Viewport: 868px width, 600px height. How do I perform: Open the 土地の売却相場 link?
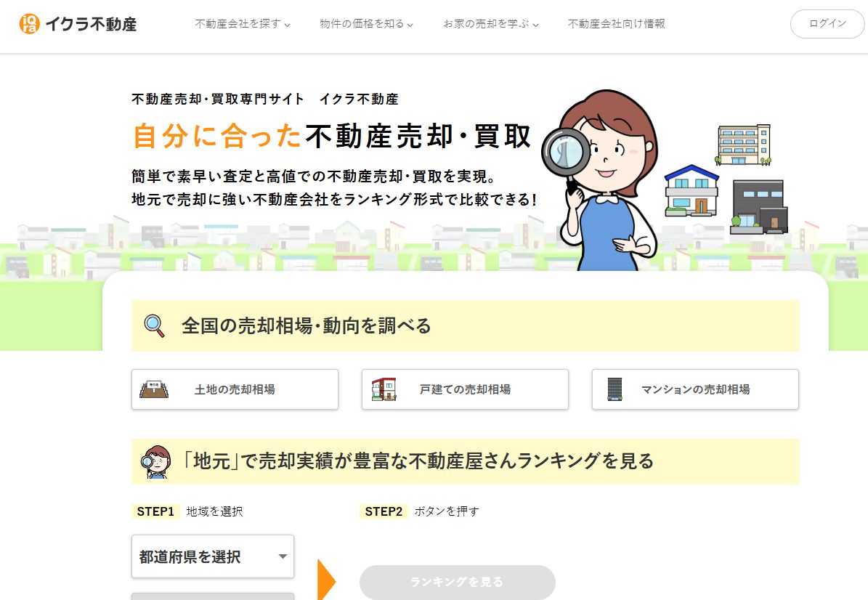click(x=235, y=389)
